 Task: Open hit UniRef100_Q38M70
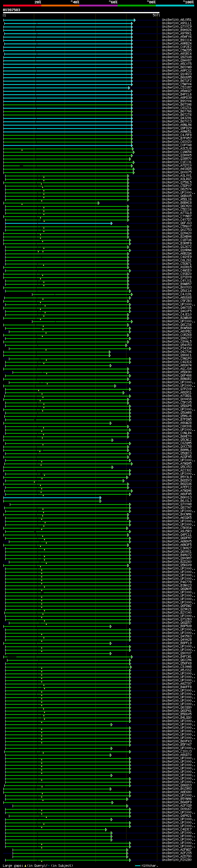[x=177, y=159]
